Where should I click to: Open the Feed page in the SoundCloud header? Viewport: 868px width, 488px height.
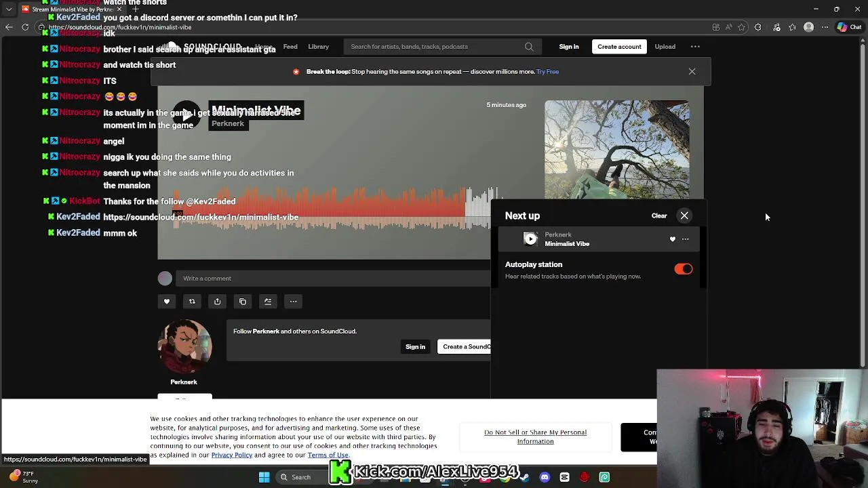[290, 47]
